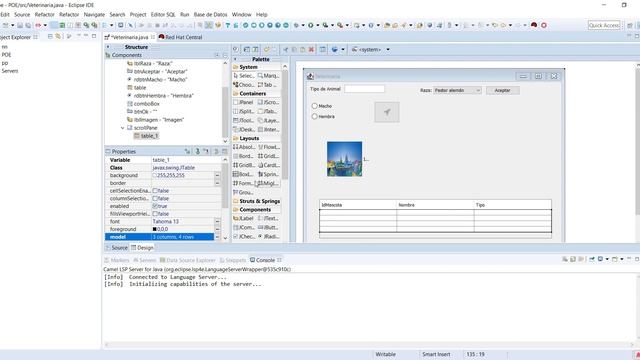The height and width of the screenshot is (360, 640).
Task: Expand the Struts & Springs palette category
Action: pyautogui.click(x=256, y=201)
